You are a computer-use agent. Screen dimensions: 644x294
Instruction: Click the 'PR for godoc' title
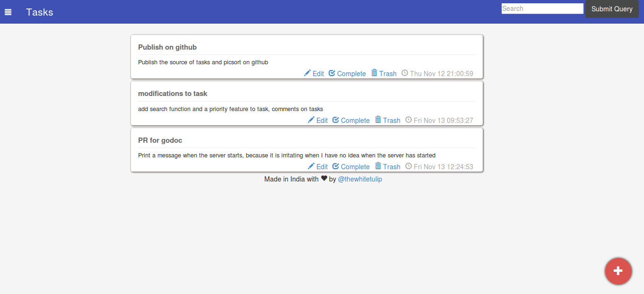[160, 140]
